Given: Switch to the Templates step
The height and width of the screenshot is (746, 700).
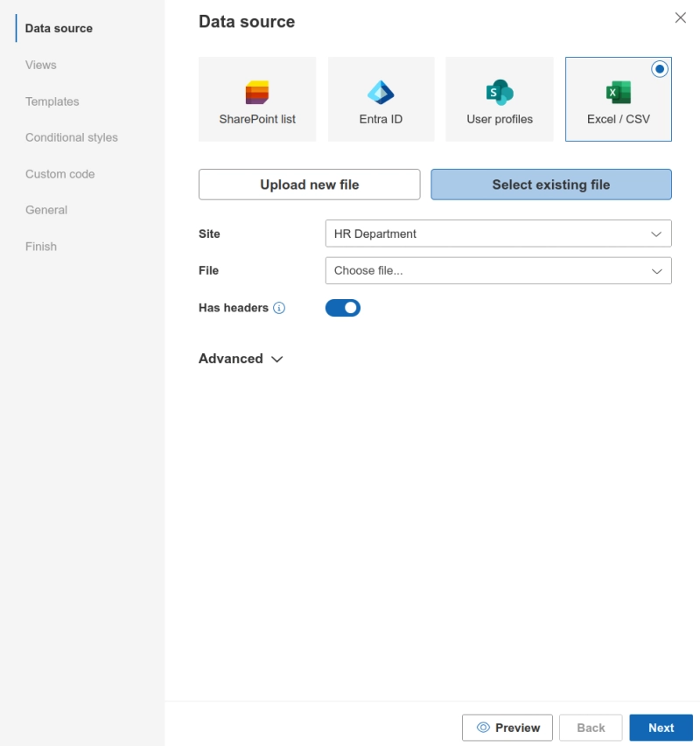Looking at the screenshot, I should tap(52, 101).
